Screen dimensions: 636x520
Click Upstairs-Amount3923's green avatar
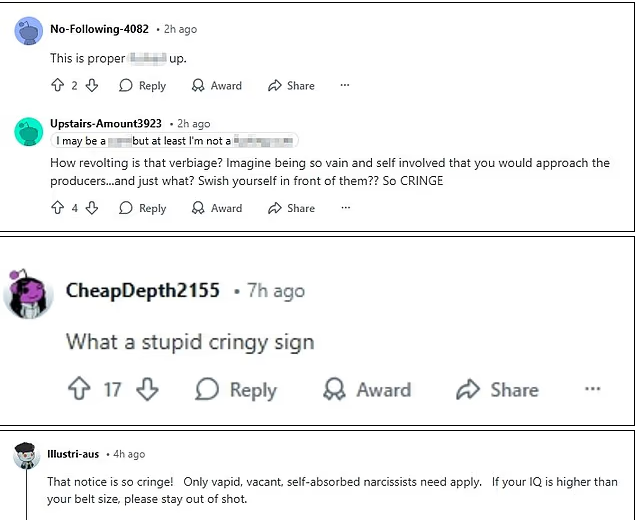[x=28, y=131]
